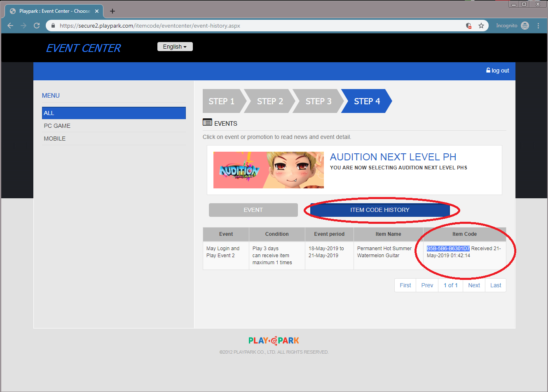Viewport: 548px width, 392px height.
Task: Go to STEP 1 of the wizard
Action: coord(221,101)
